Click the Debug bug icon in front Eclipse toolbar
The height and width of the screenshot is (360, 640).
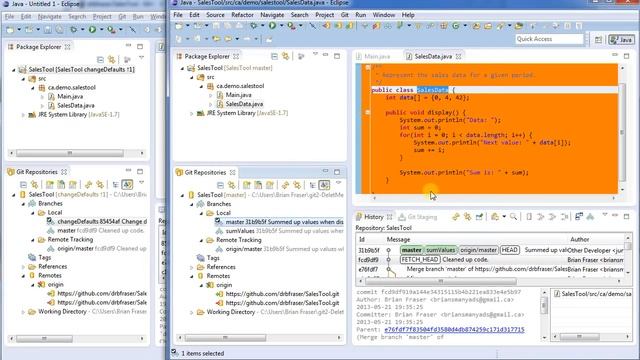pos(253,26)
